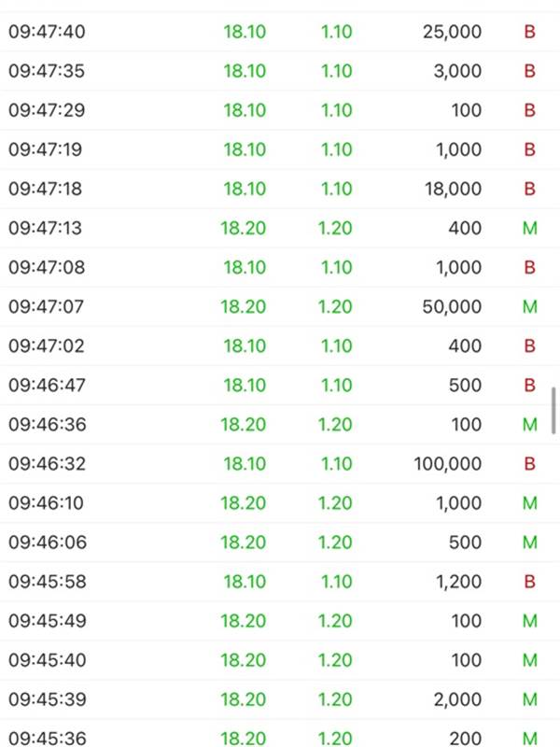Select the 09:47:40 trade row
Screen dimensions: 560x747
(280, 32)
